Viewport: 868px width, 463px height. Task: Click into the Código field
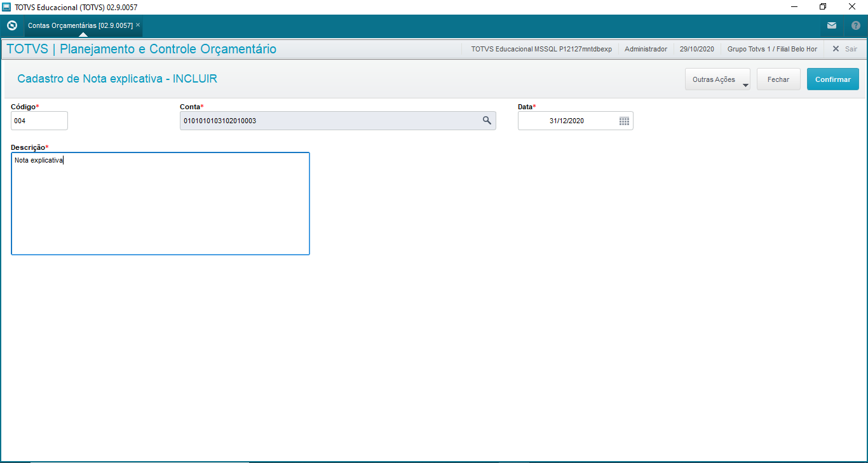pyautogui.click(x=39, y=121)
